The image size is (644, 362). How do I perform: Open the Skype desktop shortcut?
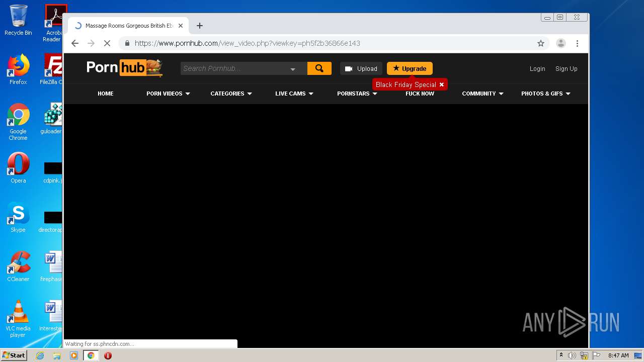coord(18,217)
